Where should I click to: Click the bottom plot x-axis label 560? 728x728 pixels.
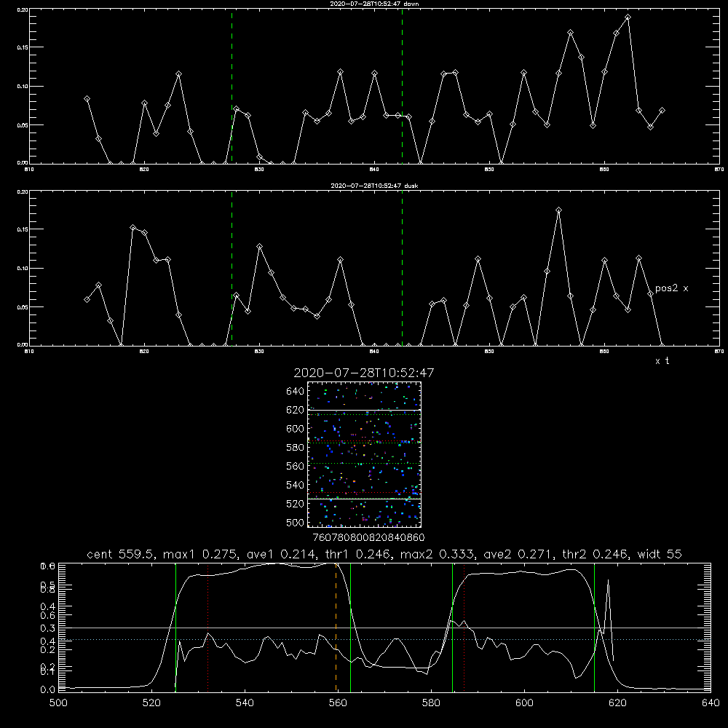[x=338, y=703]
